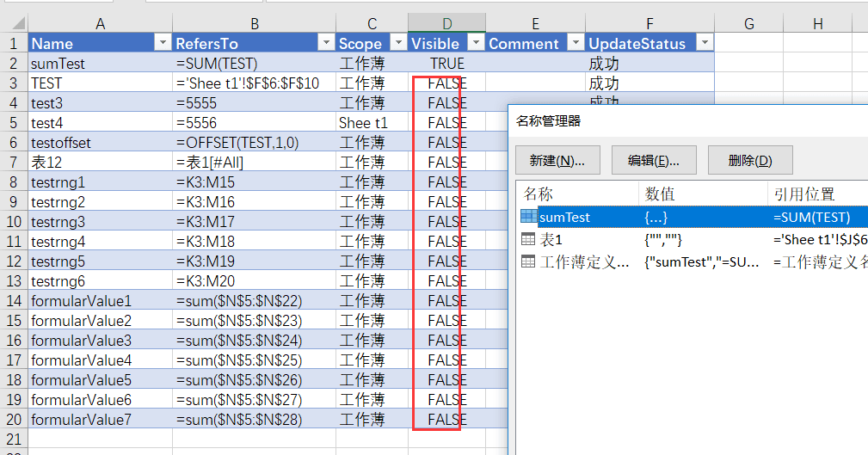868x455 pixels.
Task: Click the =K3:M16 cell
Action: (x=254, y=202)
